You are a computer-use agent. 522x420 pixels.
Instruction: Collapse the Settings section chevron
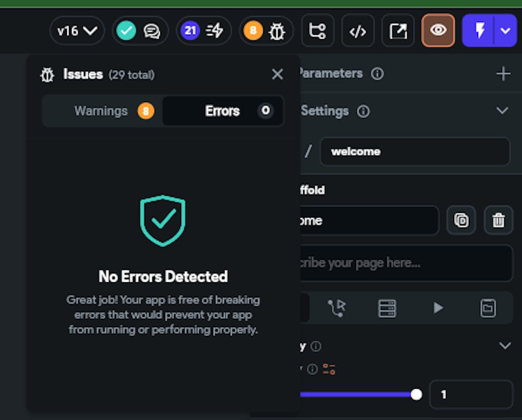[502, 111]
